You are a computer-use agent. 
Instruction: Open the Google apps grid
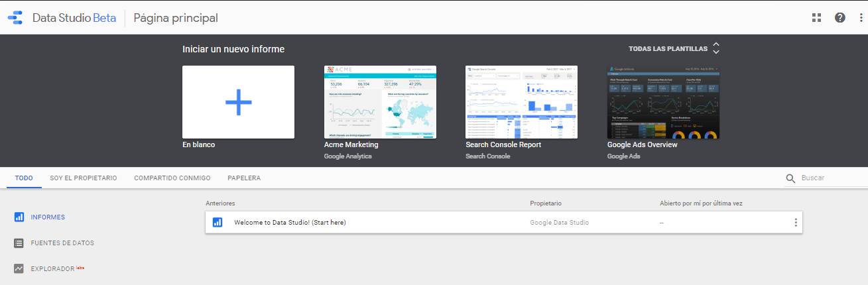coord(817,18)
